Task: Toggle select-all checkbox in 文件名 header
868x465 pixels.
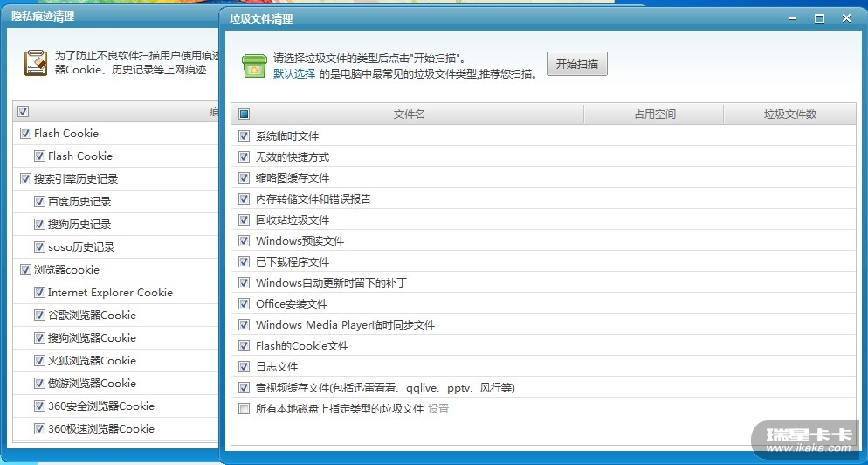Action: coord(245,115)
